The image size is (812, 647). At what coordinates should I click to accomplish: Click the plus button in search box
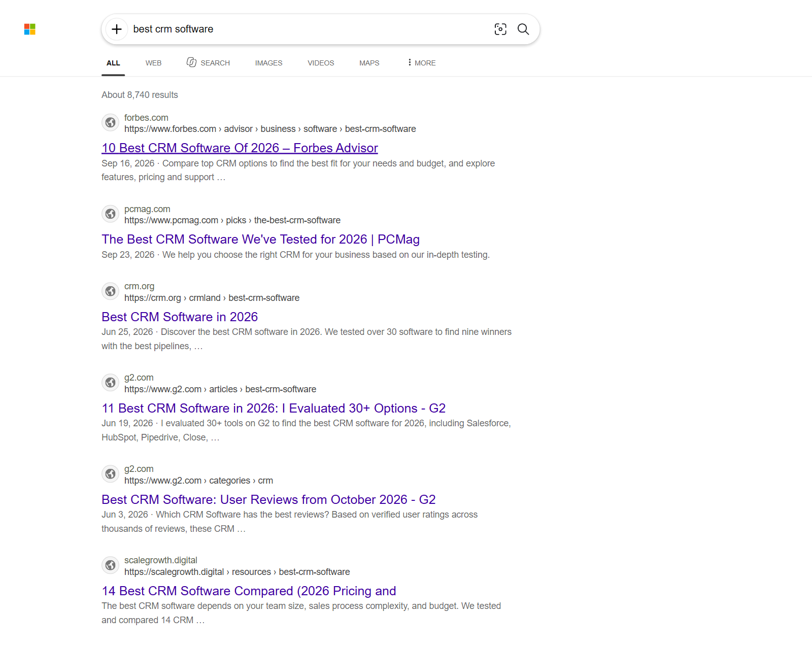click(x=117, y=29)
